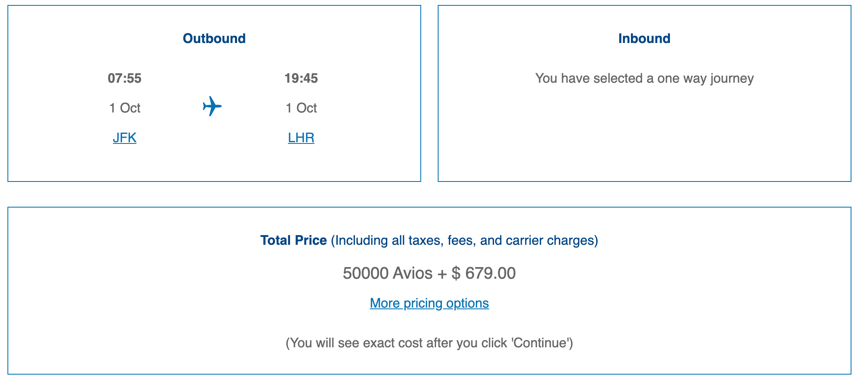This screenshot has width=868, height=387.
Task: Open the LHR airport link
Action: (301, 138)
